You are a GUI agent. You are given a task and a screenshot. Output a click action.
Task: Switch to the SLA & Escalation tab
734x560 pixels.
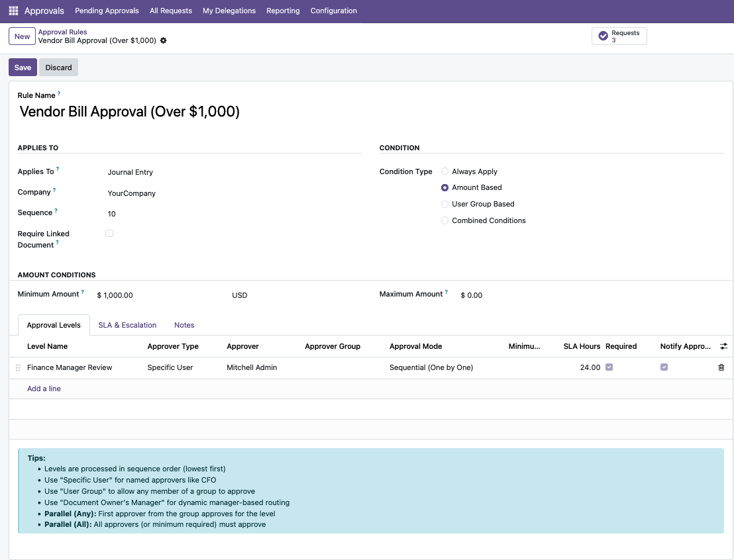coord(127,325)
